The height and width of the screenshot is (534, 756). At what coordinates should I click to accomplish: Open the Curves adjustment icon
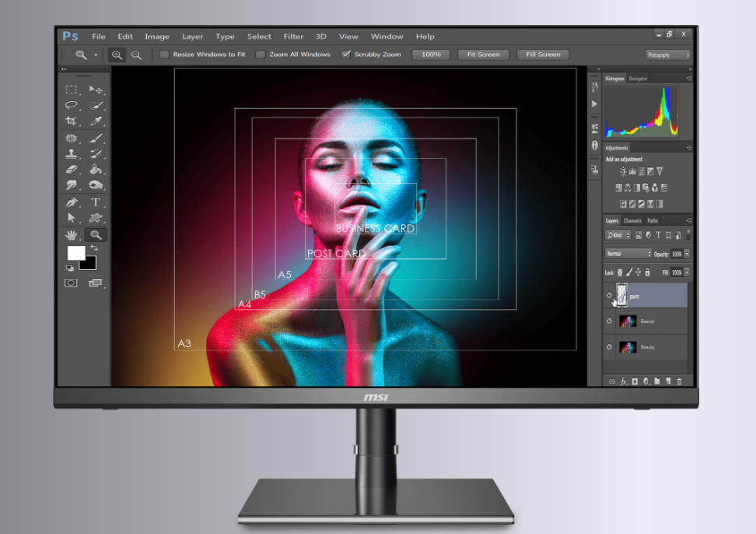pyautogui.click(x=641, y=171)
